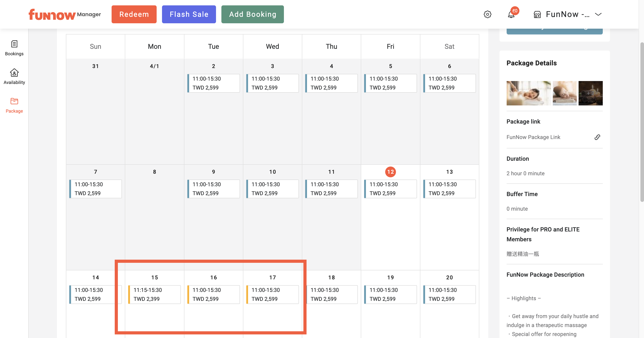Select the April 15 11:15-15:30 slot
644x338 pixels.
154,294
